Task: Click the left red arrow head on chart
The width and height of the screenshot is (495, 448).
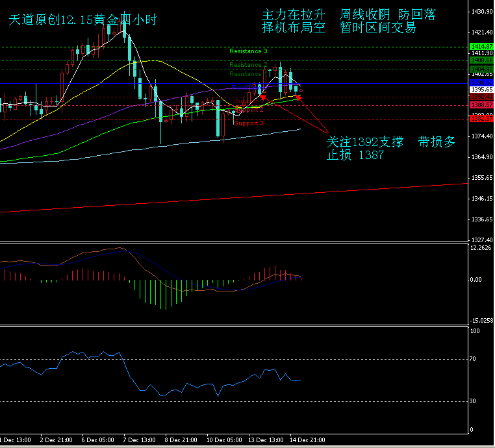Action: tap(261, 97)
